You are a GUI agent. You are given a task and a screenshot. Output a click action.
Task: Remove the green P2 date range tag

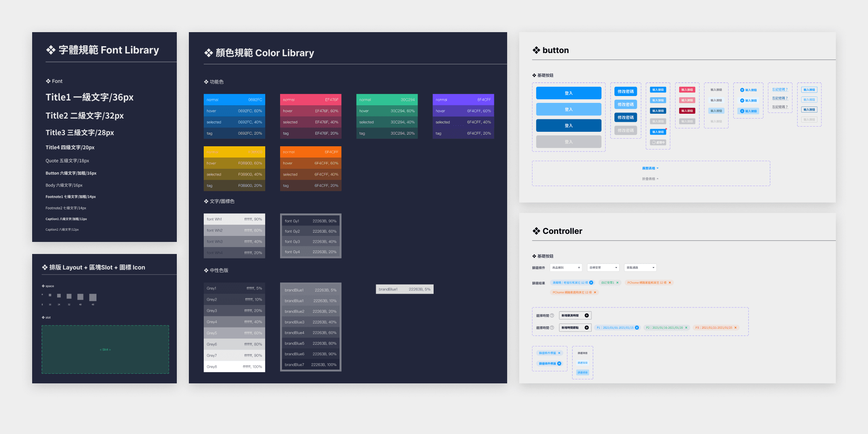pyautogui.click(x=686, y=328)
